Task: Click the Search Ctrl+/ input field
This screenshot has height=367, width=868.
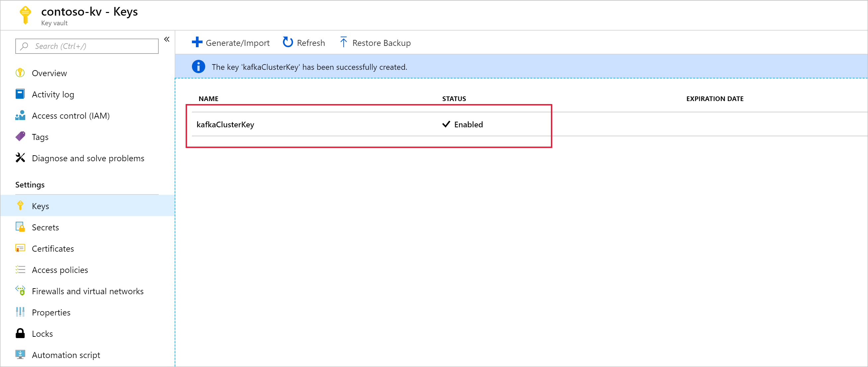Action: click(86, 46)
